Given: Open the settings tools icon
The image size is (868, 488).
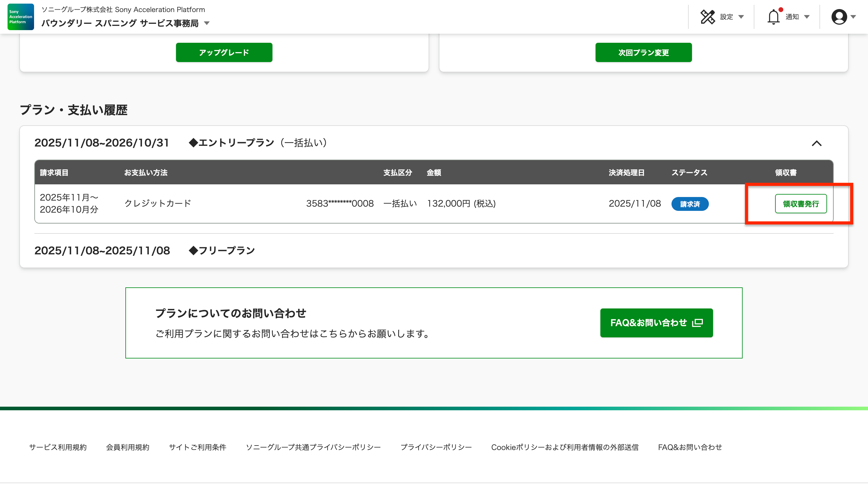Looking at the screenshot, I should [707, 17].
